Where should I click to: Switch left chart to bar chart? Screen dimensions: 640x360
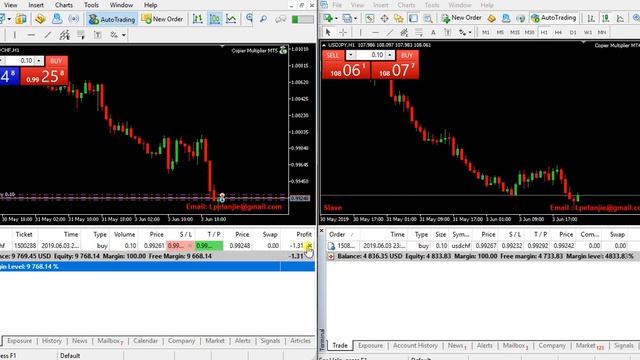click(x=198, y=19)
